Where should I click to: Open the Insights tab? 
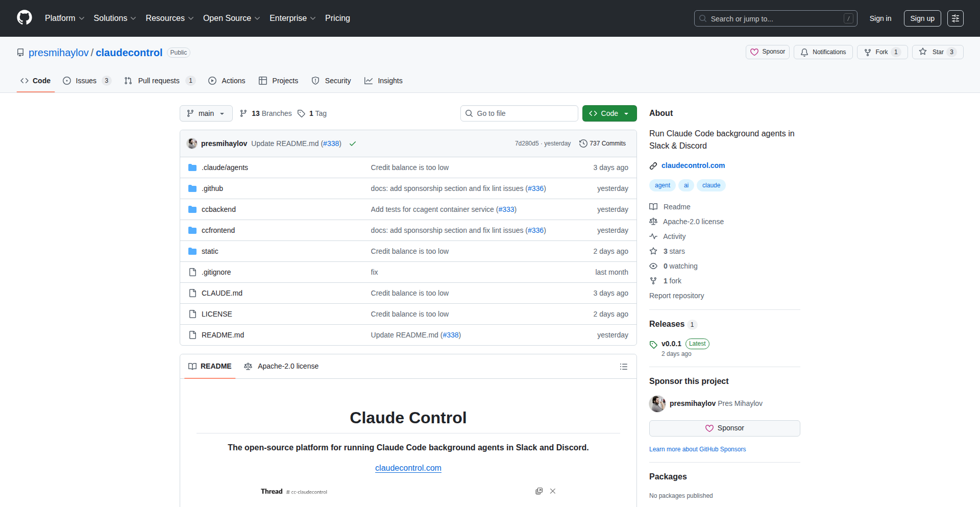[383, 81]
